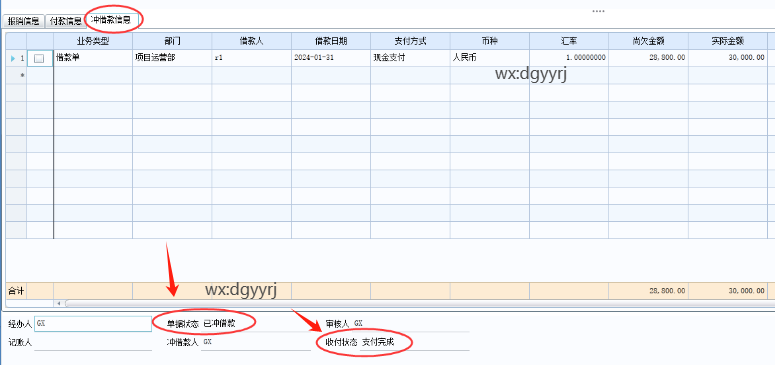The height and width of the screenshot is (365, 775).
Task: Select the 冲借款信息 tab
Action: (110, 20)
